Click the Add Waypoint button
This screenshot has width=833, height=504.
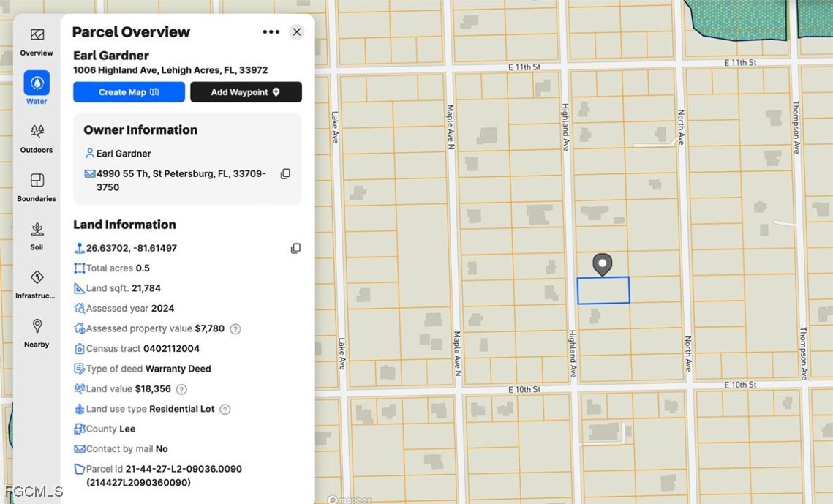click(246, 92)
